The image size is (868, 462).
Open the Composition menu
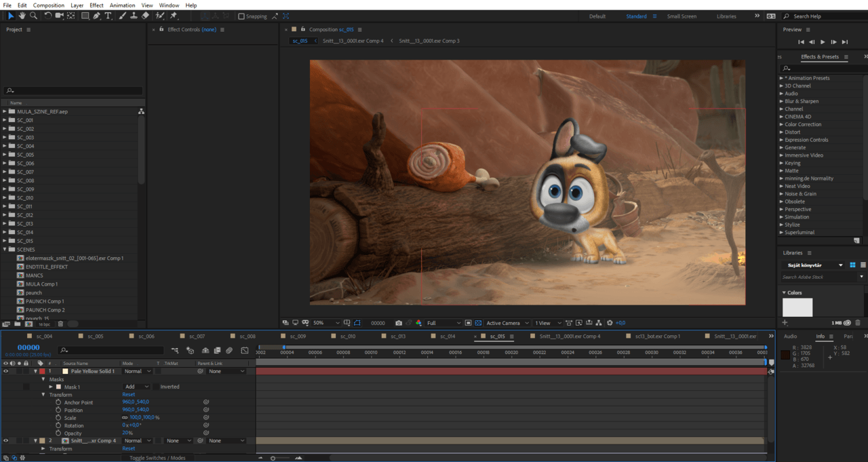pos(49,5)
